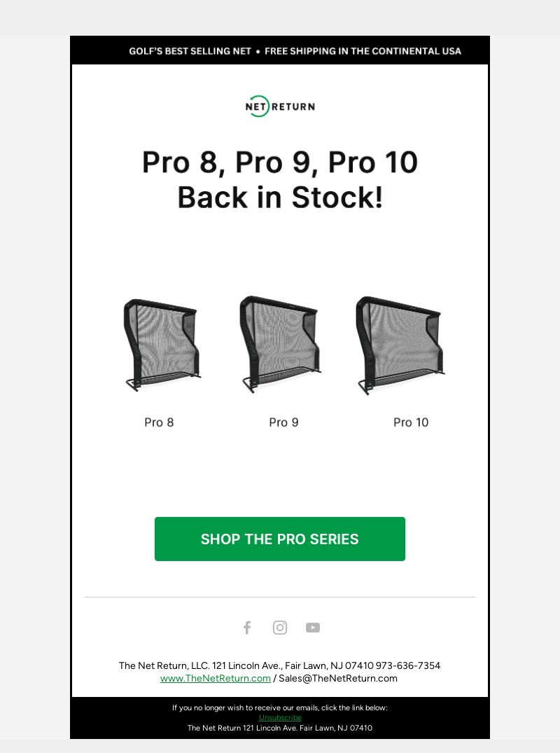Screen dimensions: 560x753
Task: Click the Unsubscribe link
Action: [280, 717]
